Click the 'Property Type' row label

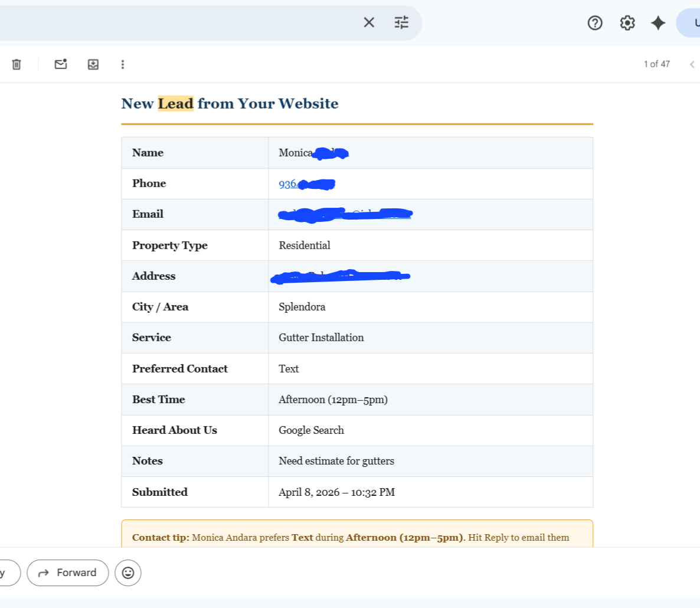tap(169, 246)
